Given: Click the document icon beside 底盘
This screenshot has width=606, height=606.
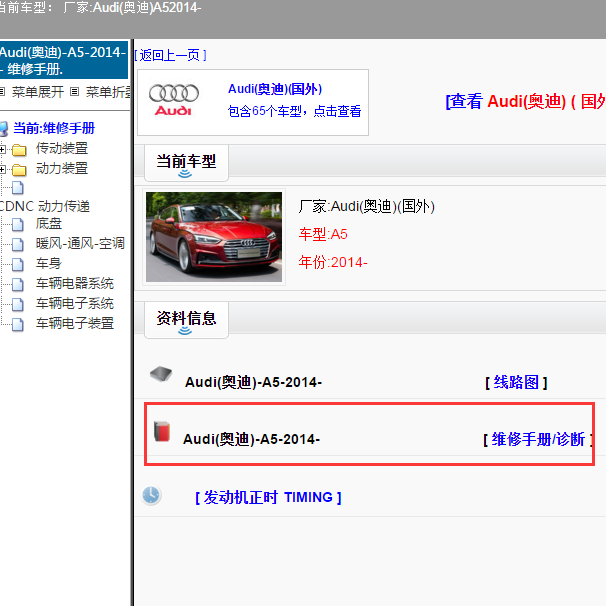Looking at the screenshot, I should (x=18, y=224).
